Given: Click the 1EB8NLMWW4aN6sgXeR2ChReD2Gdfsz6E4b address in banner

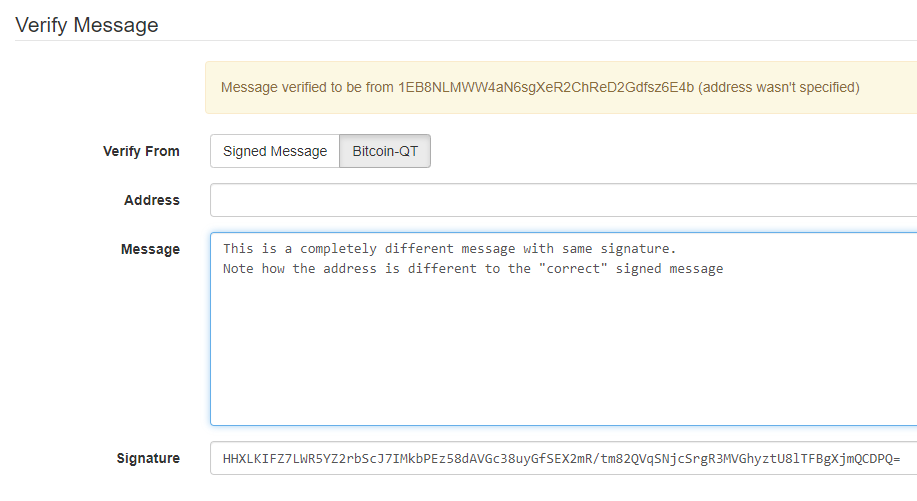Looking at the screenshot, I should 546,88.
